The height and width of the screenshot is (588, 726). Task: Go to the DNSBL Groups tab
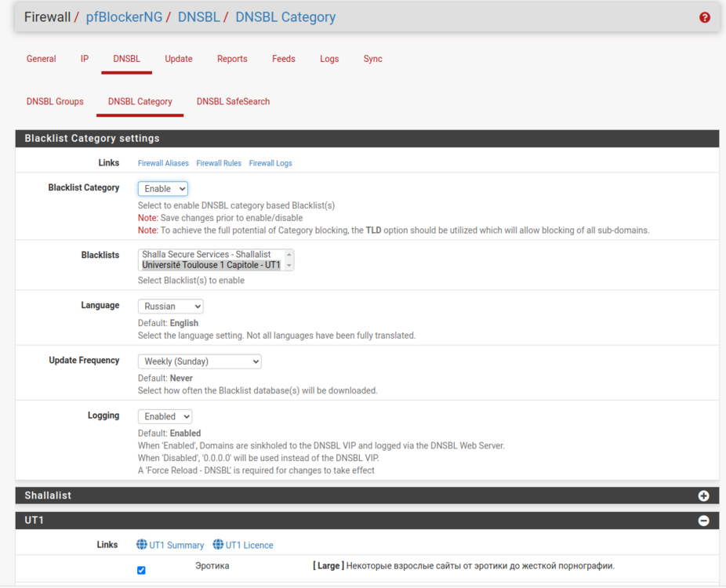[55, 101]
